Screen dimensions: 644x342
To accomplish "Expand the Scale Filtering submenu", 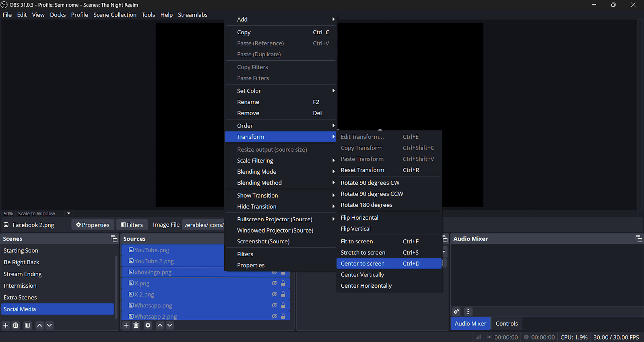I will click(x=281, y=161).
